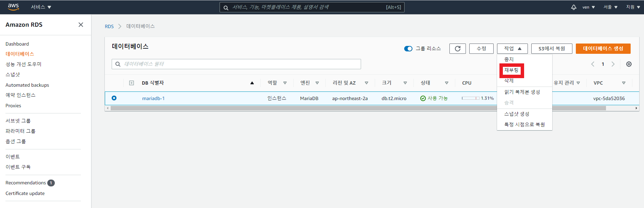Image resolution: width=644 pixels, height=208 pixels.
Task: Close the Amazon RDS sidebar
Action: tap(81, 25)
